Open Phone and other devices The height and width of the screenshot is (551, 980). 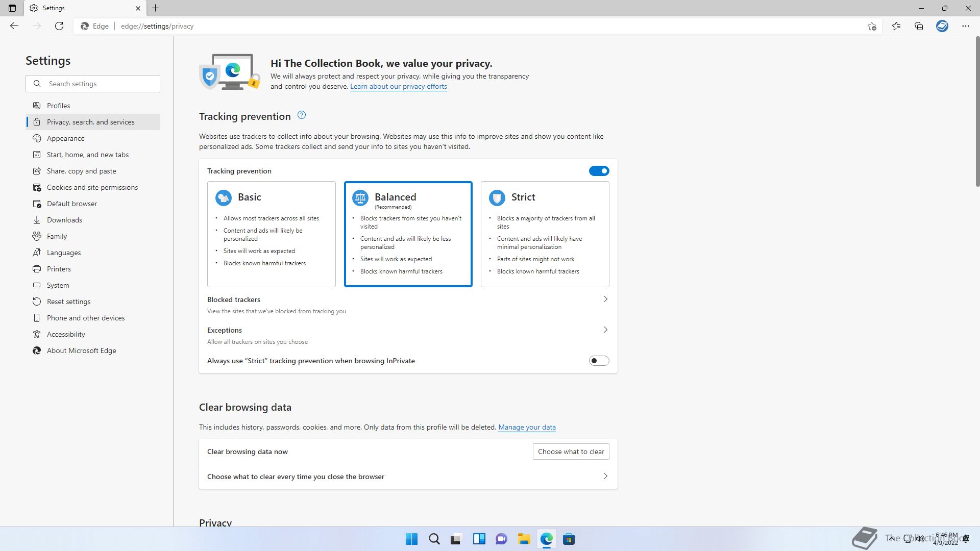[x=93, y=318]
